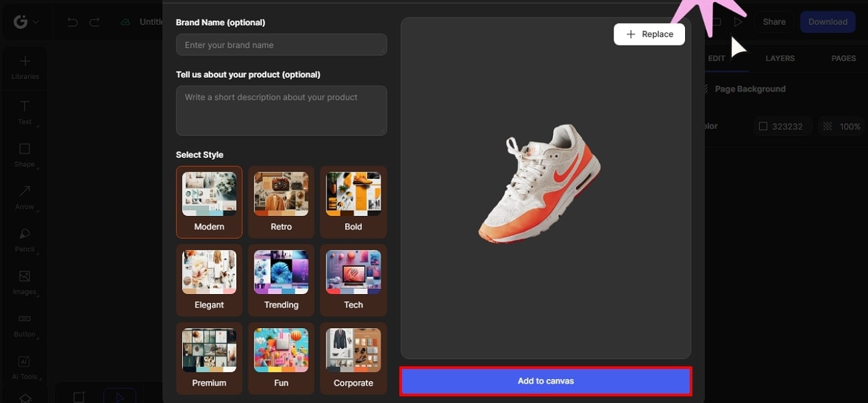Switch to the LAYERS tab
Viewport: 868px width, 403px height.
click(x=780, y=58)
